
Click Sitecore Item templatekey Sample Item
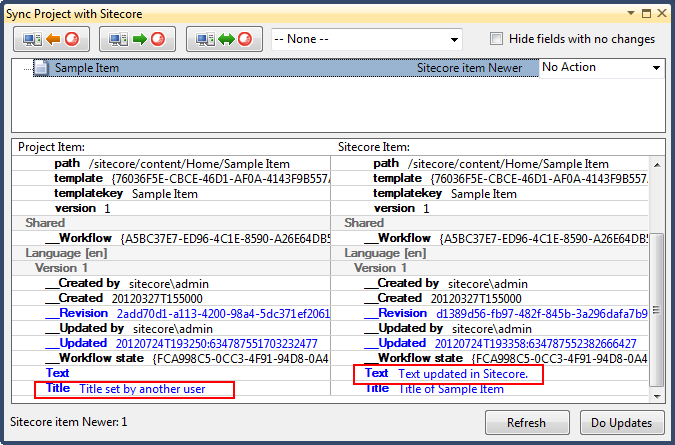[490, 194]
